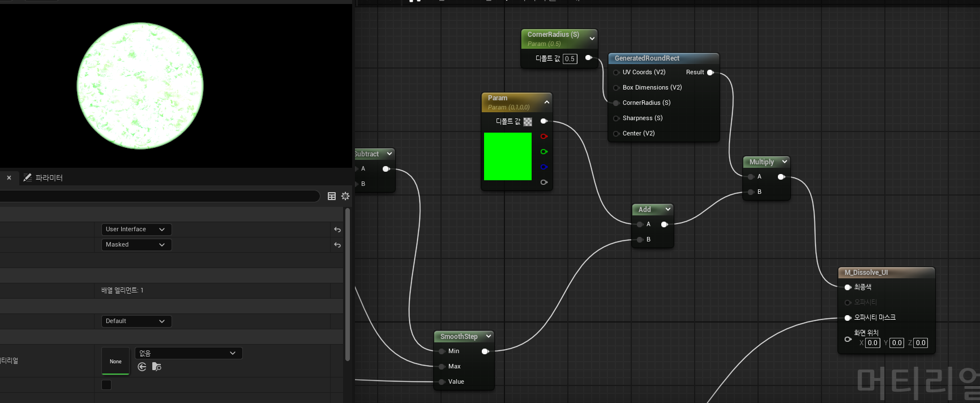Expand the SmoothStep node chevron

tap(489, 336)
